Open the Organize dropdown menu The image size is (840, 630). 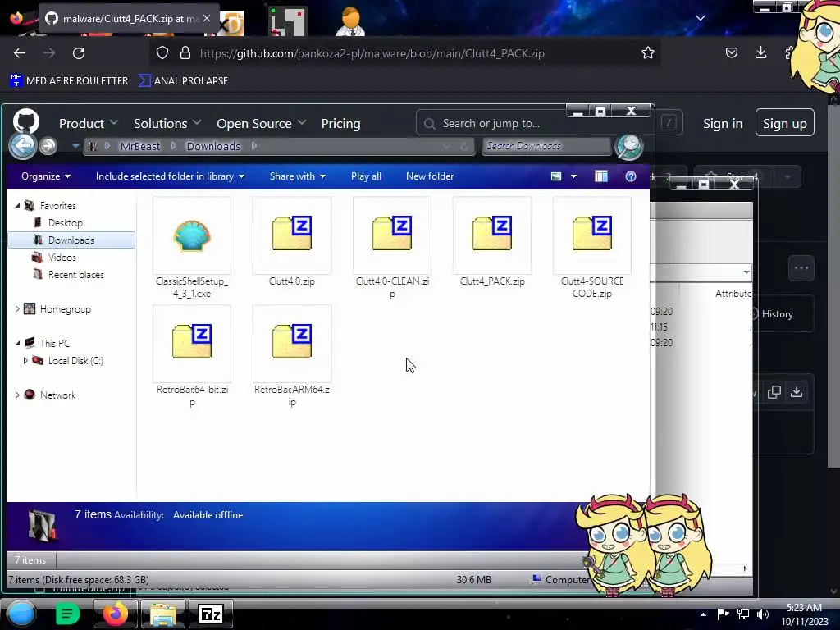click(x=46, y=176)
